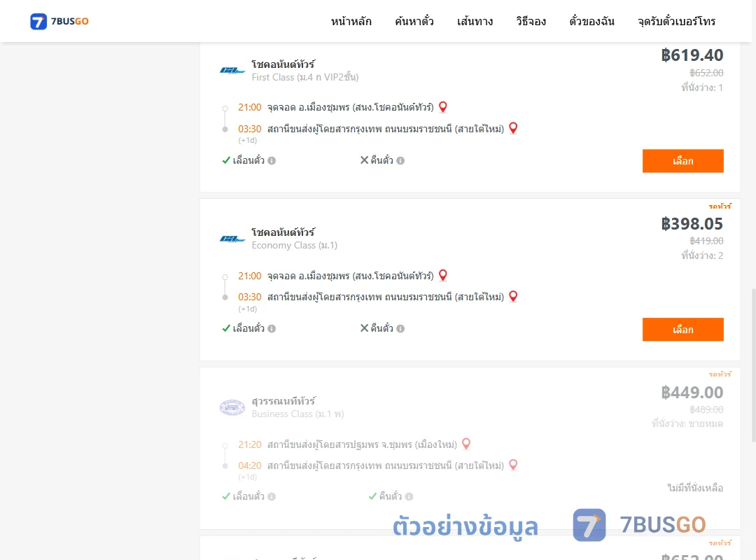Click operator logo on First Class card
Screen dimensions: 756x560
tap(232, 71)
